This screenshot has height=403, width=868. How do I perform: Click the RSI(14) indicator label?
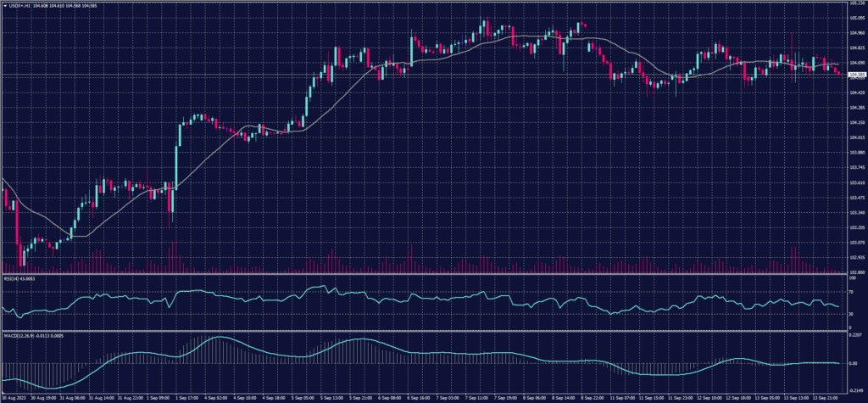pyautogui.click(x=10, y=275)
